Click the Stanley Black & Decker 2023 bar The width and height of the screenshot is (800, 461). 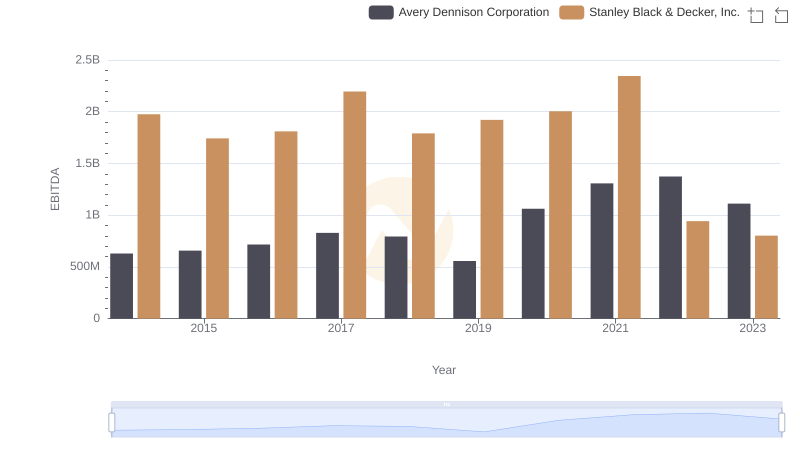[x=766, y=277]
